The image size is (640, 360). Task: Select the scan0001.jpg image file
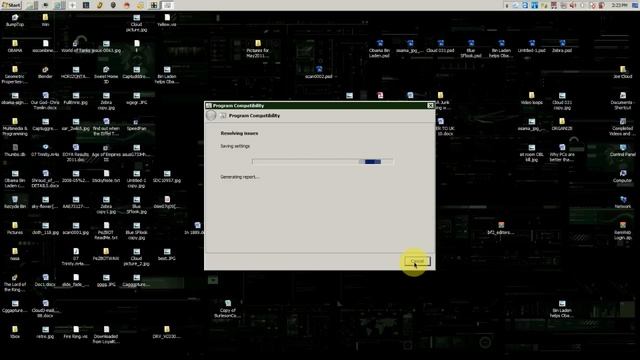coord(76,229)
